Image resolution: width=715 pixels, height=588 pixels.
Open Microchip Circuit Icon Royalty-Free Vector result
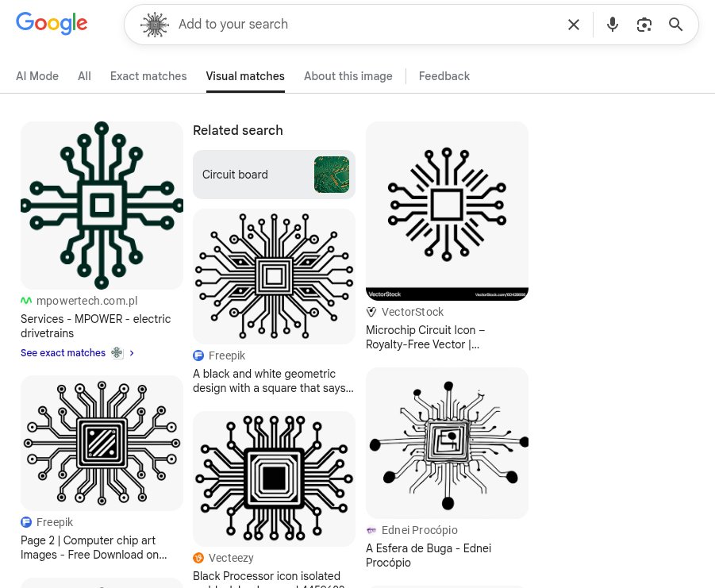coord(425,336)
